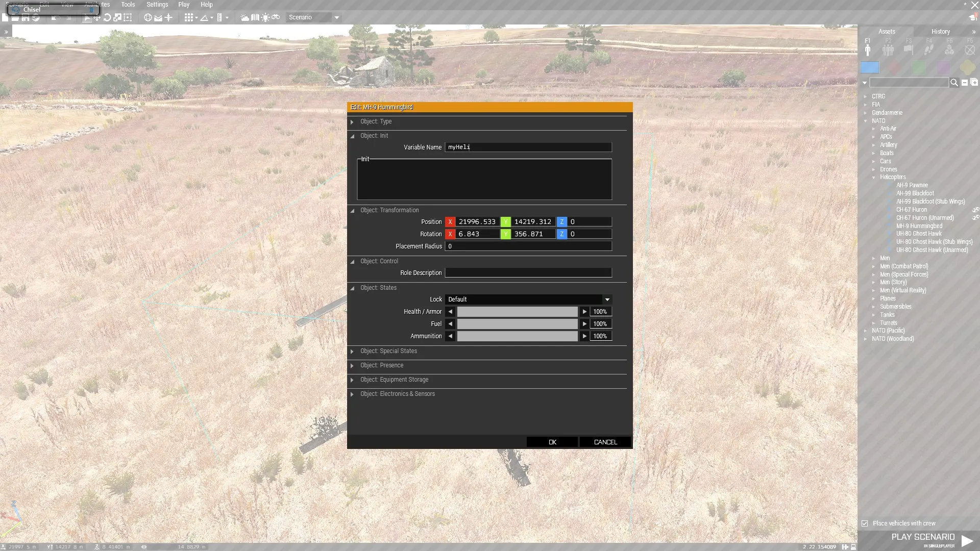
Task: Open the Play menu
Action: pos(184,5)
